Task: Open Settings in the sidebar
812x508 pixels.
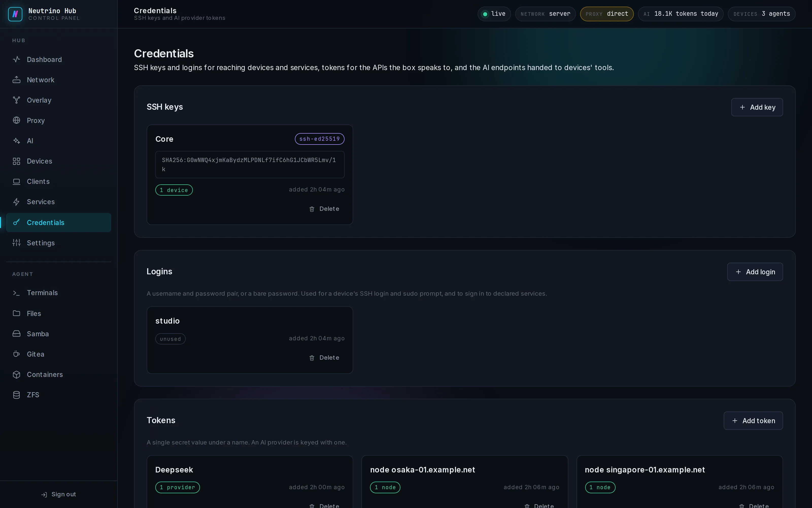Action: click(58, 243)
